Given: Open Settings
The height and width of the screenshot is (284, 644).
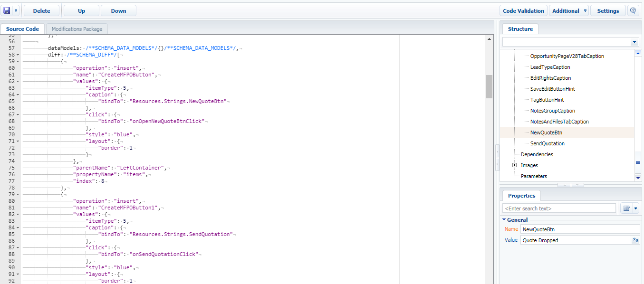Looking at the screenshot, I should point(608,11).
